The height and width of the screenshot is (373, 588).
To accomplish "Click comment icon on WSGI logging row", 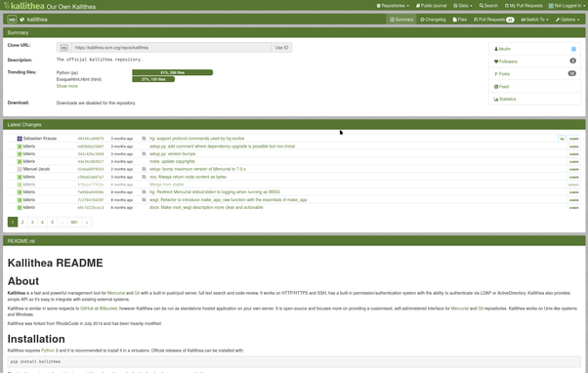I will point(144,192).
